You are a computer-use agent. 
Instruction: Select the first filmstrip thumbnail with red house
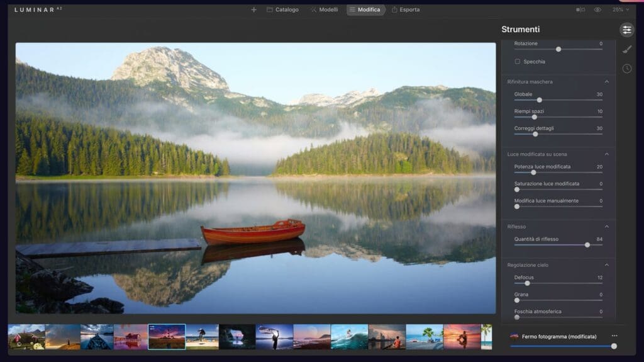pos(26,337)
